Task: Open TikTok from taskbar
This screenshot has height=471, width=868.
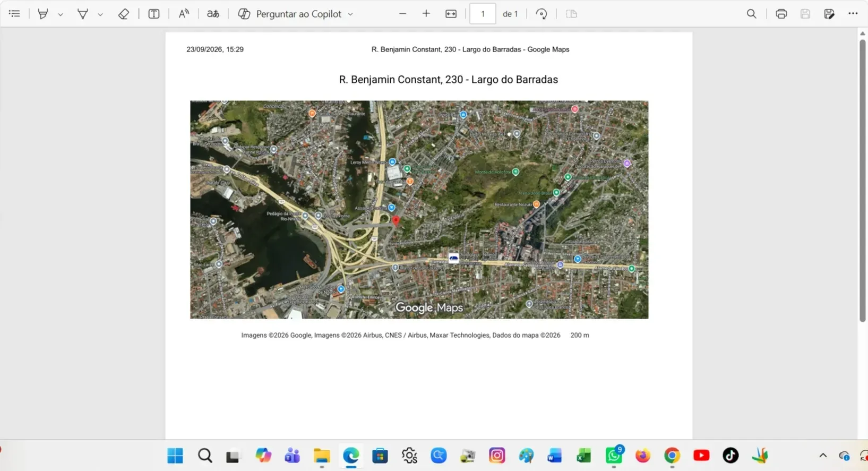Action: [x=731, y=456]
